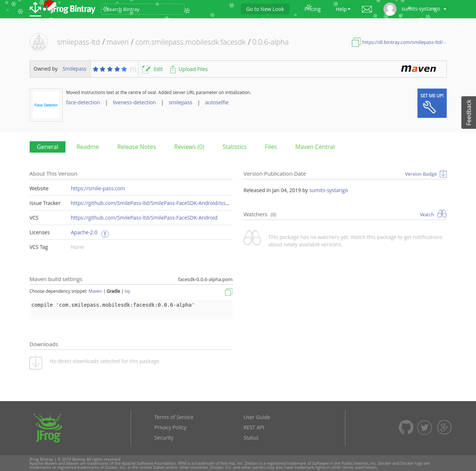
Task: Switch to the Readme tab
Action: (88, 147)
